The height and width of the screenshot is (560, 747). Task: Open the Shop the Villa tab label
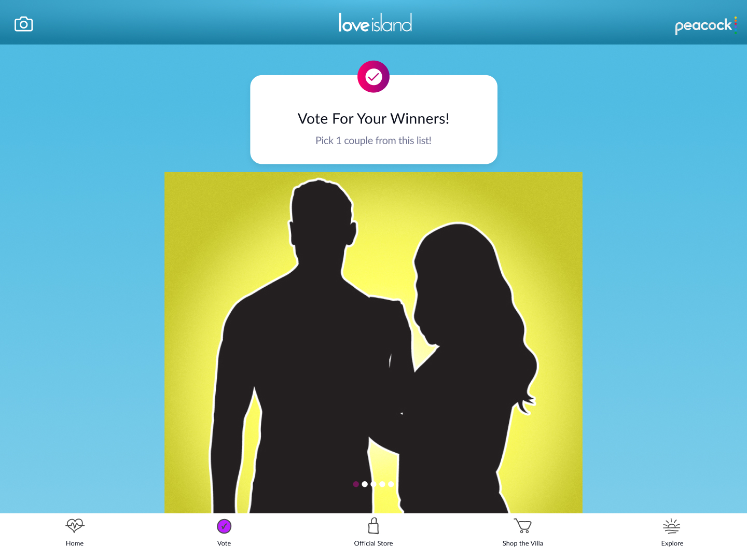523,543
